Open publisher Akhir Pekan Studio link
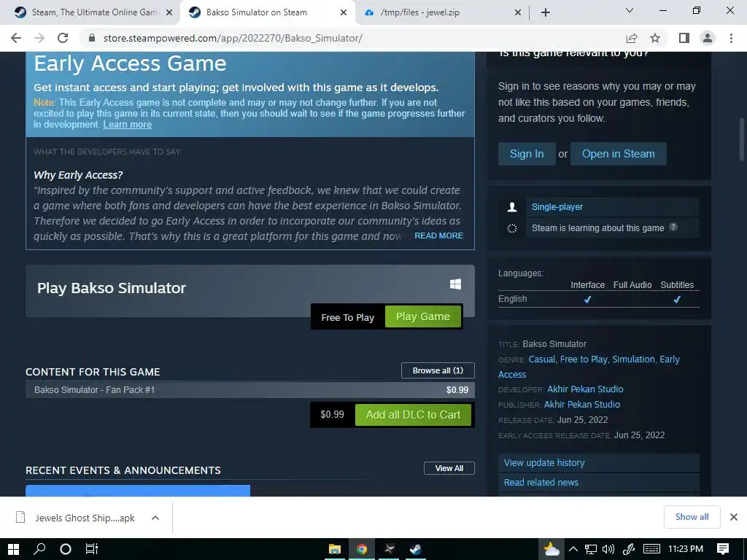Image resolution: width=747 pixels, height=560 pixels. (581, 404)
